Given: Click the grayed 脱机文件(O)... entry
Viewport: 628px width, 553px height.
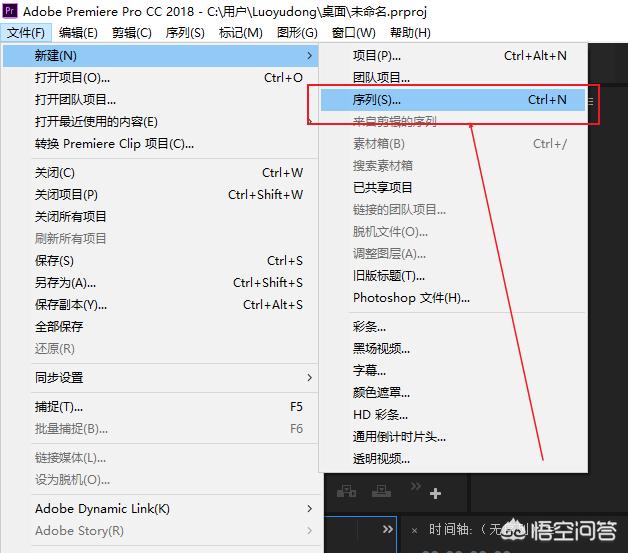Looking at the screenshot, I should click(453, 231).
